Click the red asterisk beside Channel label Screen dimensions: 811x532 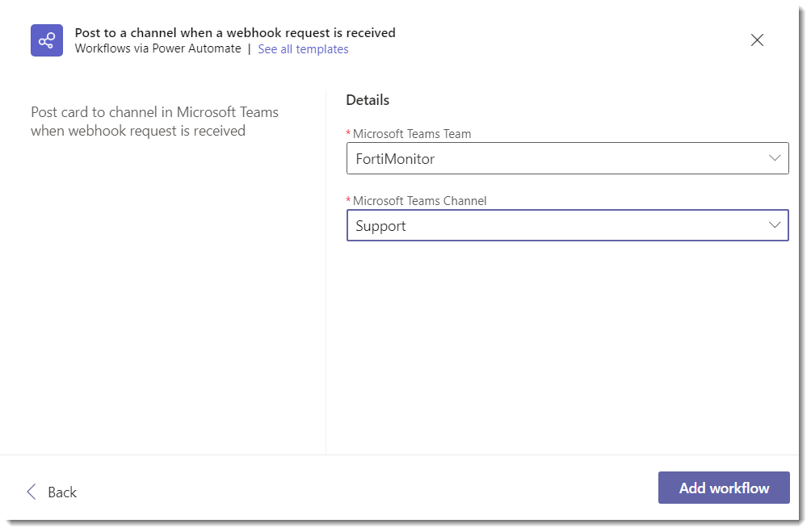tap(348, 201)
